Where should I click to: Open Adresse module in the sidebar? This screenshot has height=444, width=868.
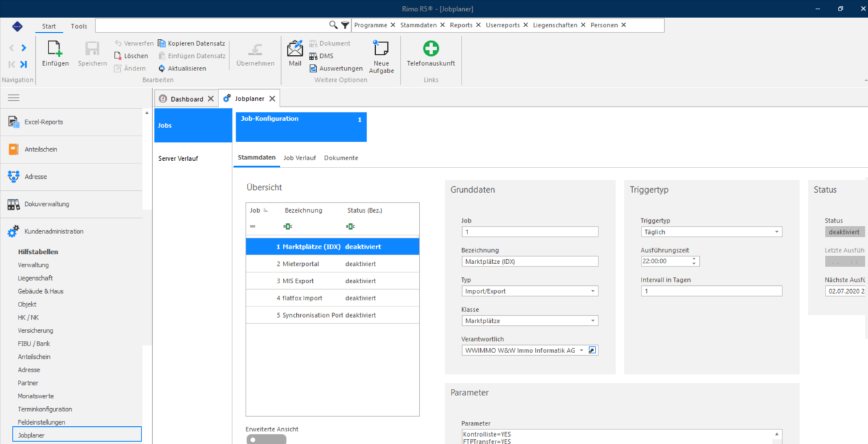[x=71, y=177]
